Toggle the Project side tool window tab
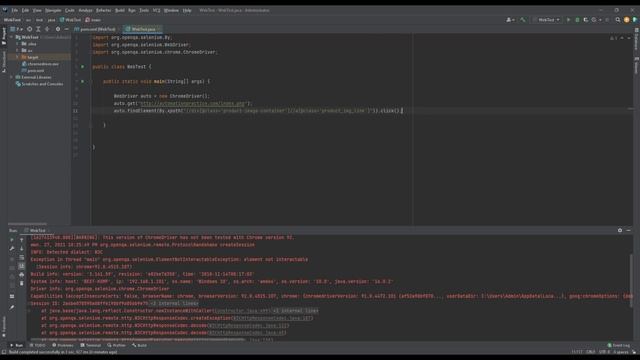 coord(4,36)
